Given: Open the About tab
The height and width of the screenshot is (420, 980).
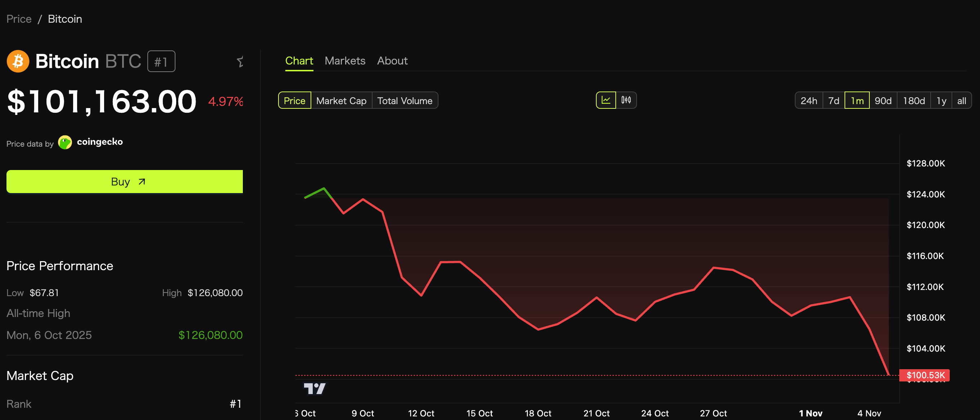Looking at the screenshot, I should click(x=392, y=61).
